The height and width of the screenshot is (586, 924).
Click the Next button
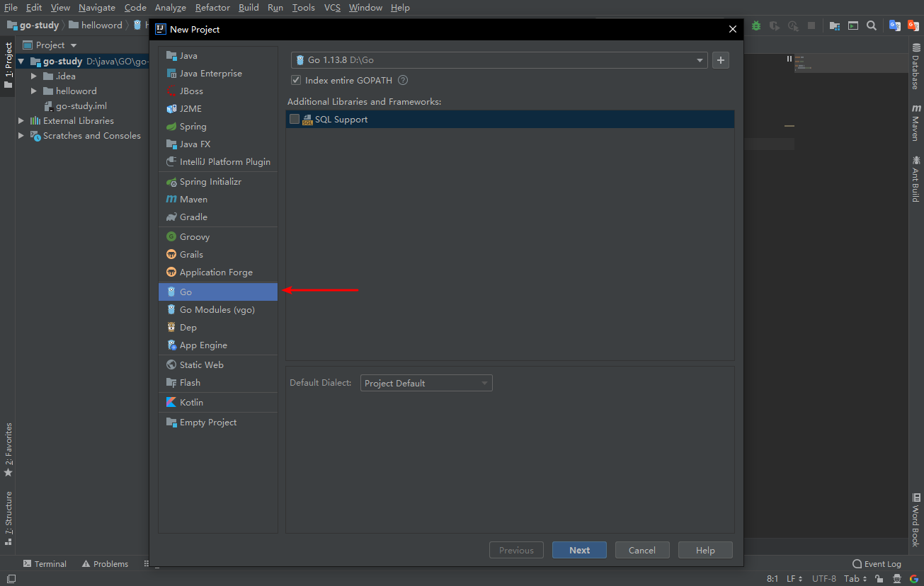579,550
